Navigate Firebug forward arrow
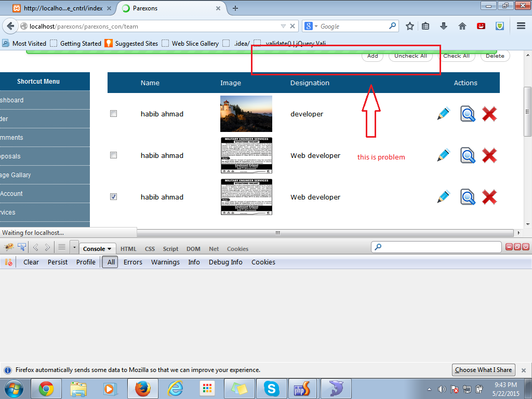The image size is (532, 399). tap(47, 247)
